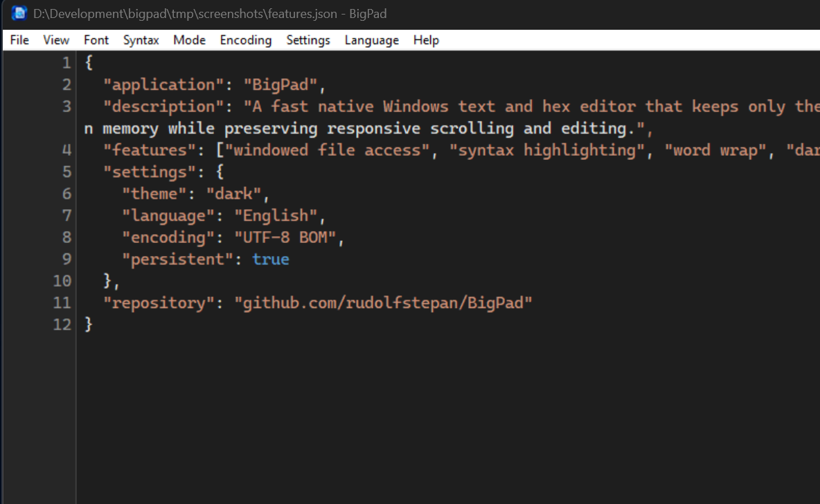Click the "encoding" key in the JSON
The image size is (820, 504).
point(168,238)
